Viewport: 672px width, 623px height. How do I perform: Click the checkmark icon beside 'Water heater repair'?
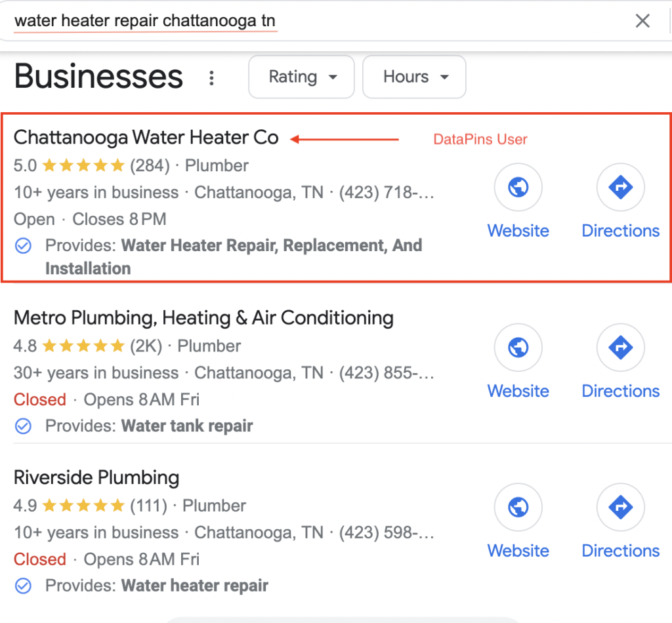[x=23, y=586]
